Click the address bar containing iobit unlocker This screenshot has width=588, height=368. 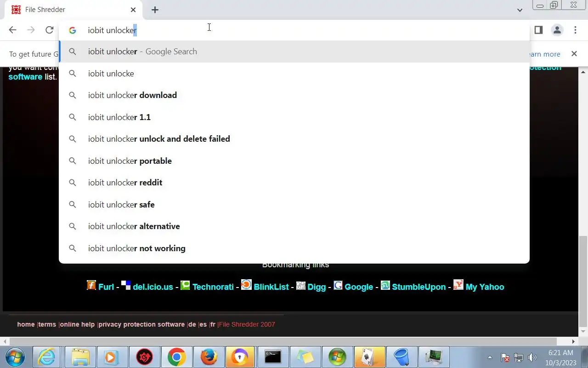point(294,30)
